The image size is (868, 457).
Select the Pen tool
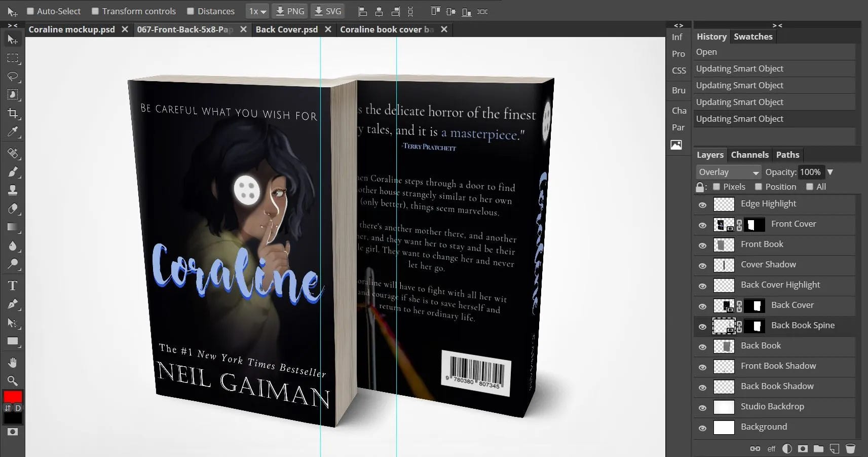(13, 304)
